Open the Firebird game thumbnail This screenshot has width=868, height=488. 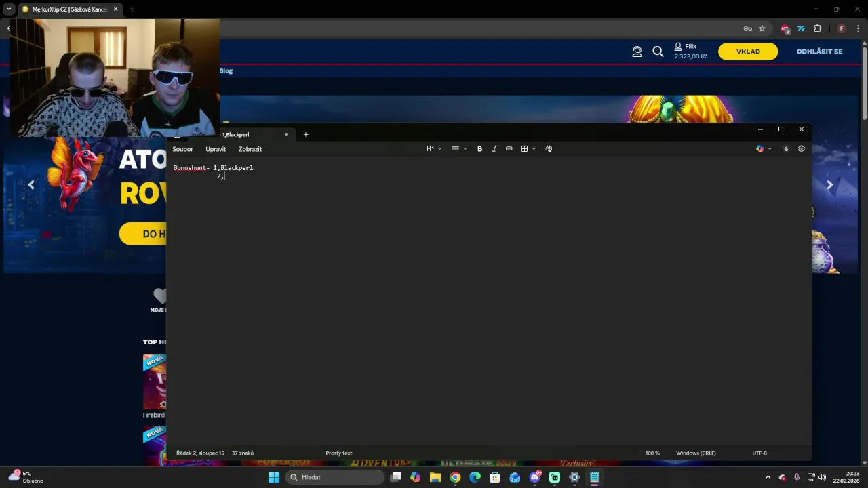[155, 382]
